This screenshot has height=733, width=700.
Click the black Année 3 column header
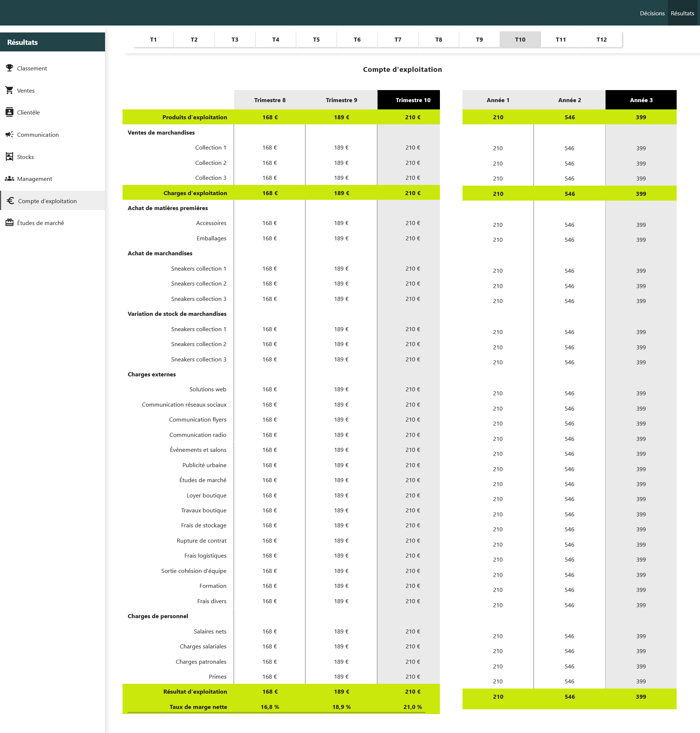coord(641,100)
